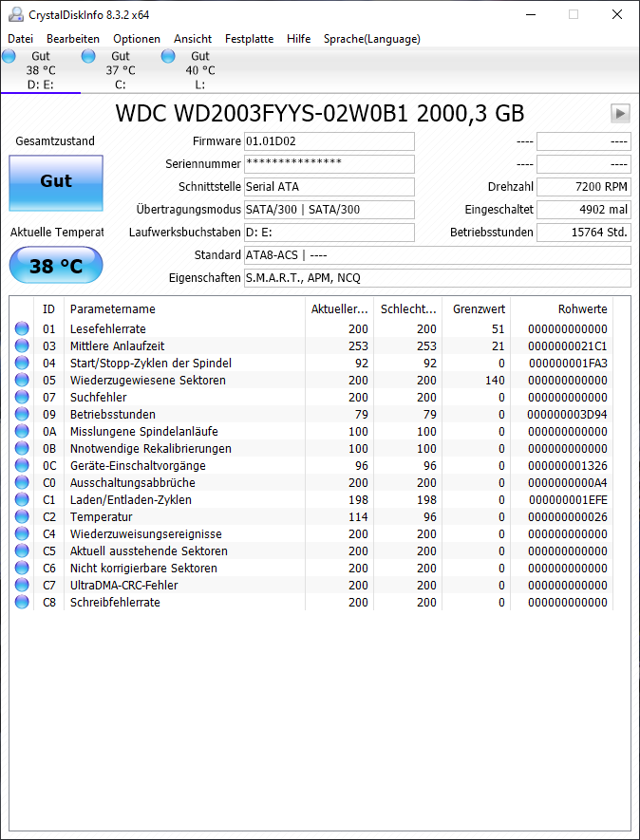Click current value 114 in Temperatur row
Screen dimensions: 640x840
358,517
